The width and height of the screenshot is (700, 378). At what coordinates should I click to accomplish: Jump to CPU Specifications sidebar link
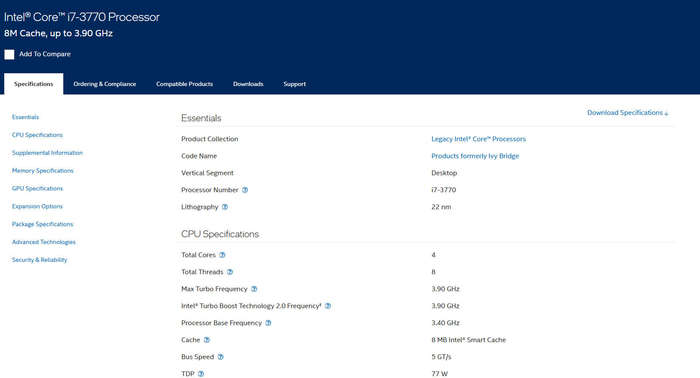[38, 135]
